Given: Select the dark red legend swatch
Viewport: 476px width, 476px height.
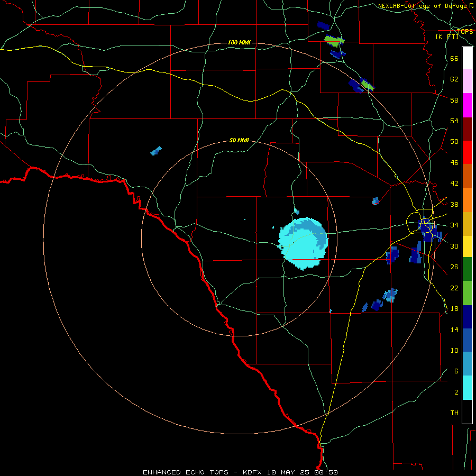Looking at the screenshot, I should (467, 129).
